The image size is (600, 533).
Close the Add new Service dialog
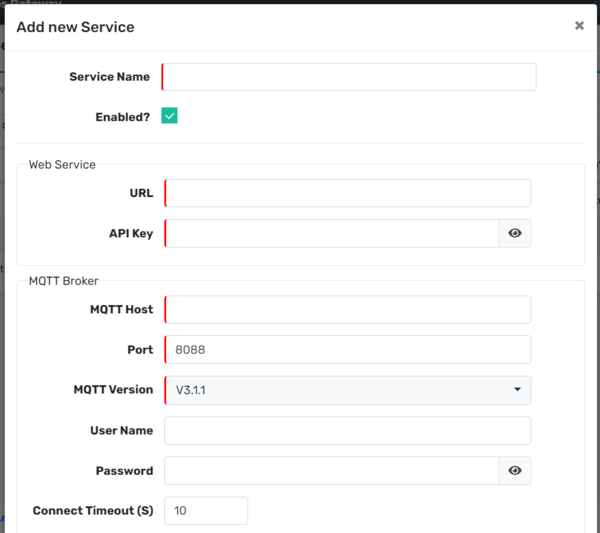tap(579, 26)
